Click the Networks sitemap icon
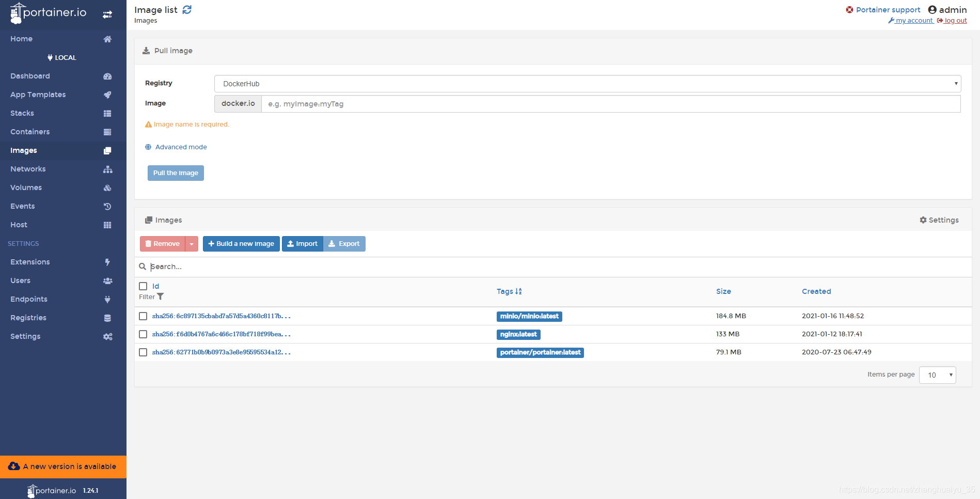The image size is (980, 499). coord(107,169)
